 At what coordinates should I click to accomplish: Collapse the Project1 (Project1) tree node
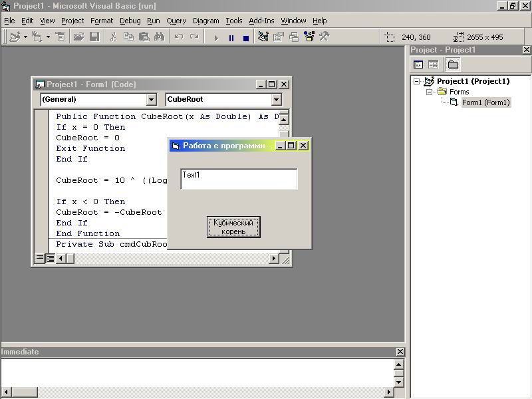click(x=417, y=81)
